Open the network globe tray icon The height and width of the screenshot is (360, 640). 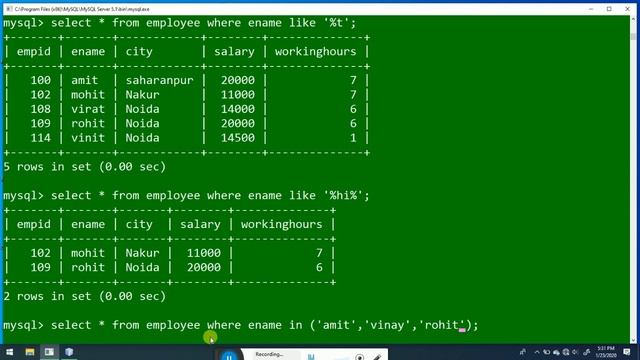click(566, 352)
